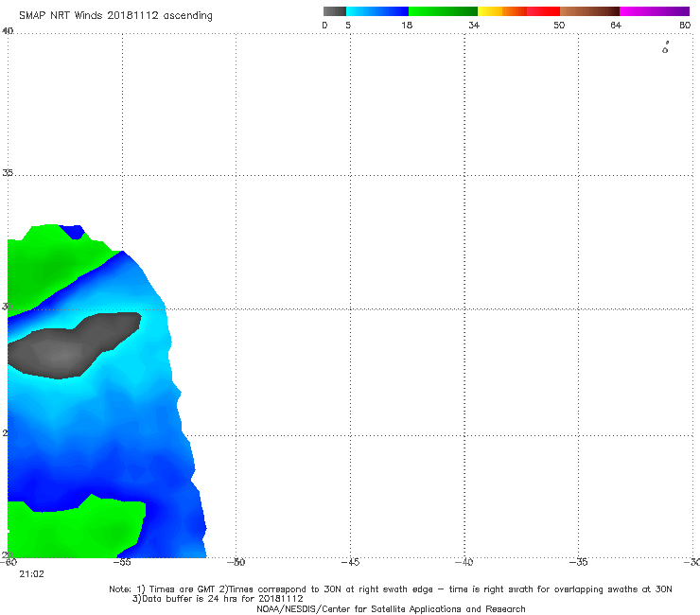Viewport: 700px width, 615px height.
Task: Click the yellow-orange segment of the color bar
Action: [501, 11]
